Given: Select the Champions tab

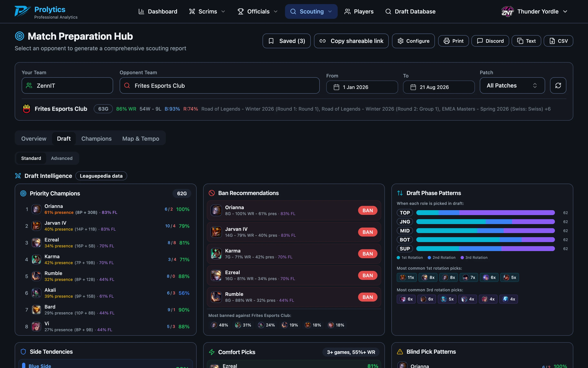Looking at the screenshot, I should pos(96,138).
